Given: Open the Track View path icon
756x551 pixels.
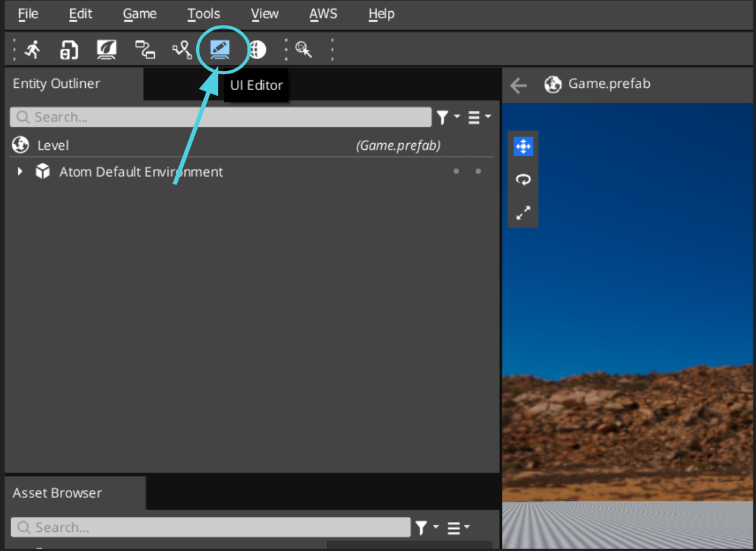Looking at the screenshot, I should [182, 50].
